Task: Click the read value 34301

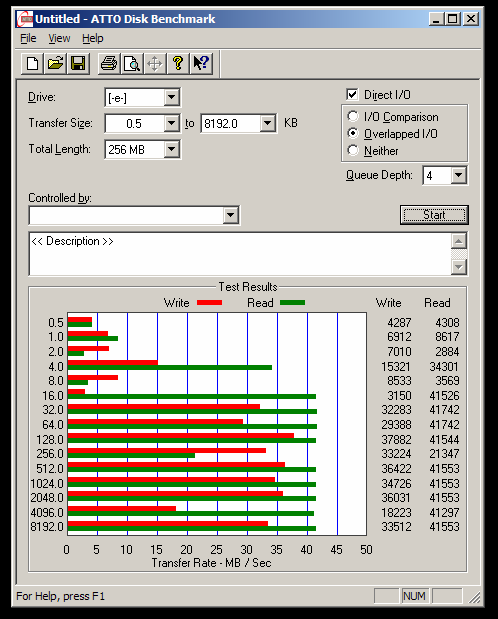Action: pyautogui.click(x=444, y=367)
